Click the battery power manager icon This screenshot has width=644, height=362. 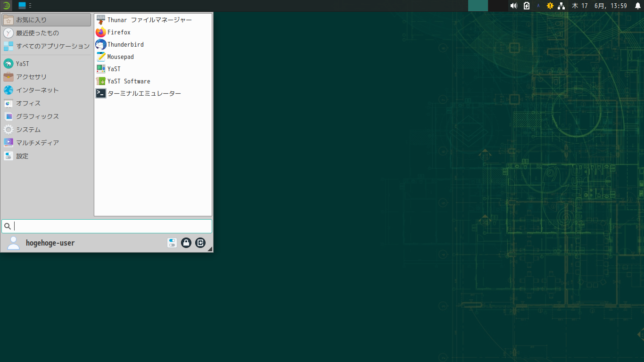tap(527, 6)
